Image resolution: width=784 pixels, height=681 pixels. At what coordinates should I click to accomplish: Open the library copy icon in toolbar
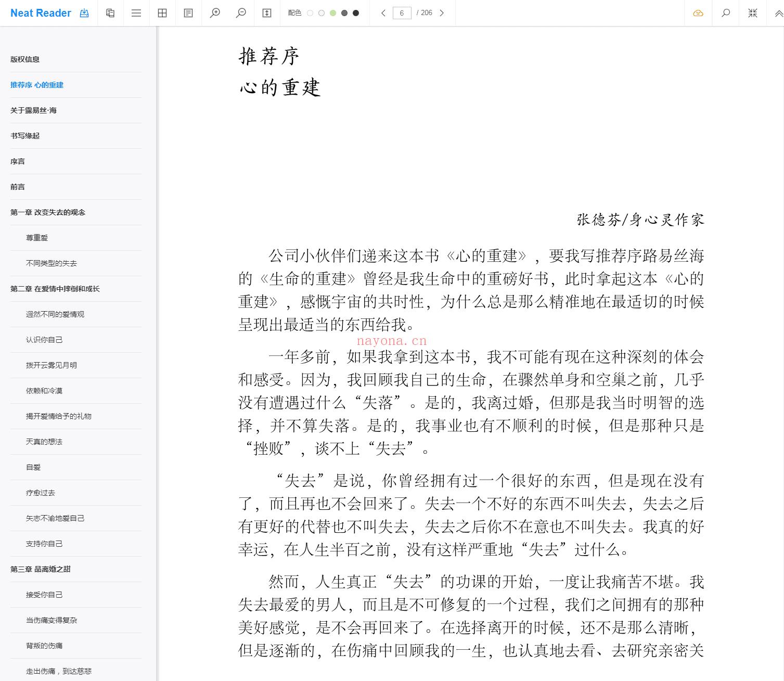110,13
